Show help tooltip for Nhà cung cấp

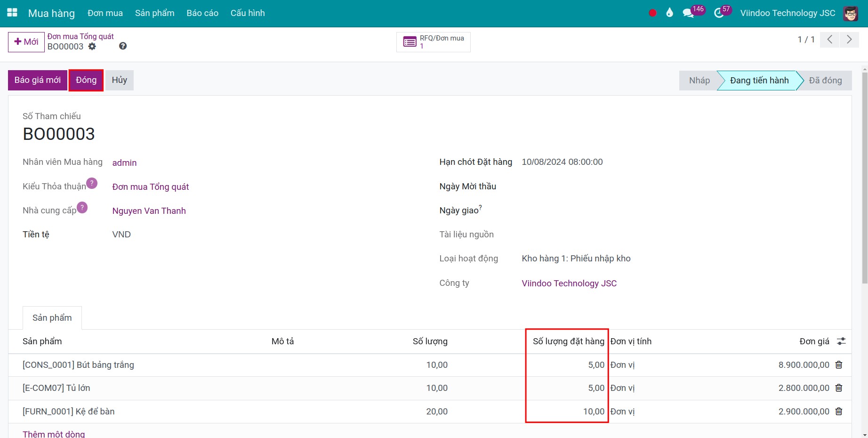pyautogui.click(x=82, y=207)
